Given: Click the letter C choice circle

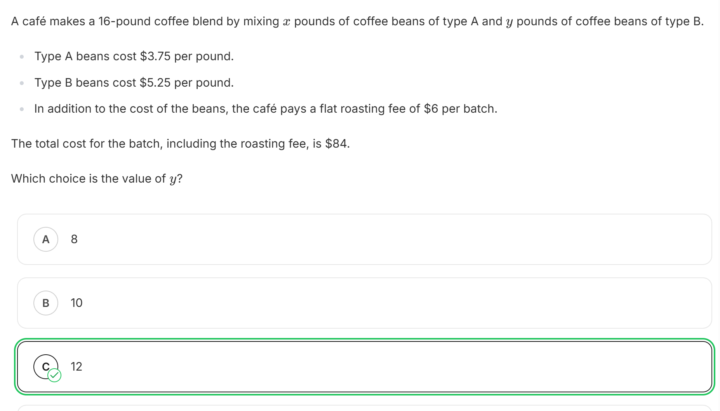Looking at the screenshot, I should click(x=46, y=366).
